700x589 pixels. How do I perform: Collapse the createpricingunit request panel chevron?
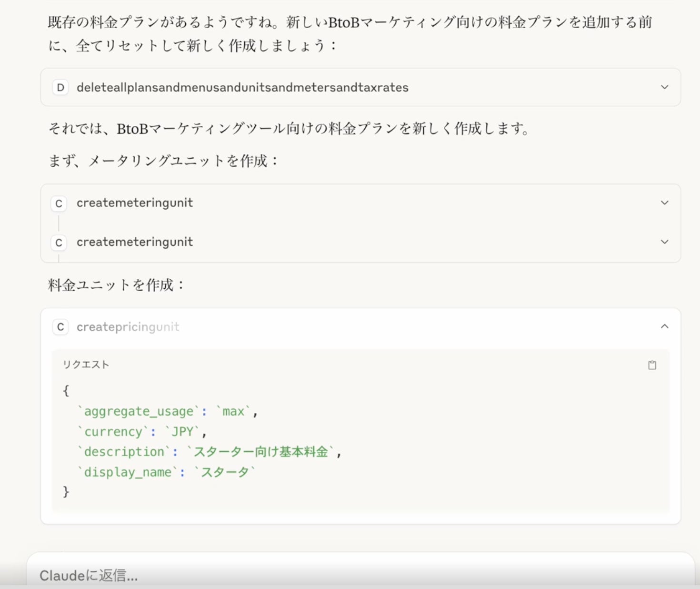point(664,326)
